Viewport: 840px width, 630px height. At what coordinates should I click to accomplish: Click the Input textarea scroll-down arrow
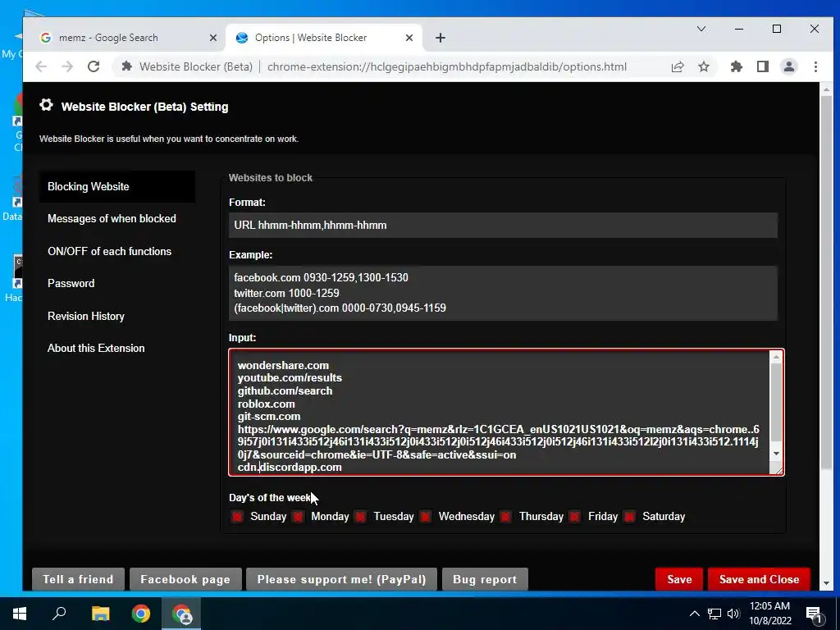(x=776, y=454)
